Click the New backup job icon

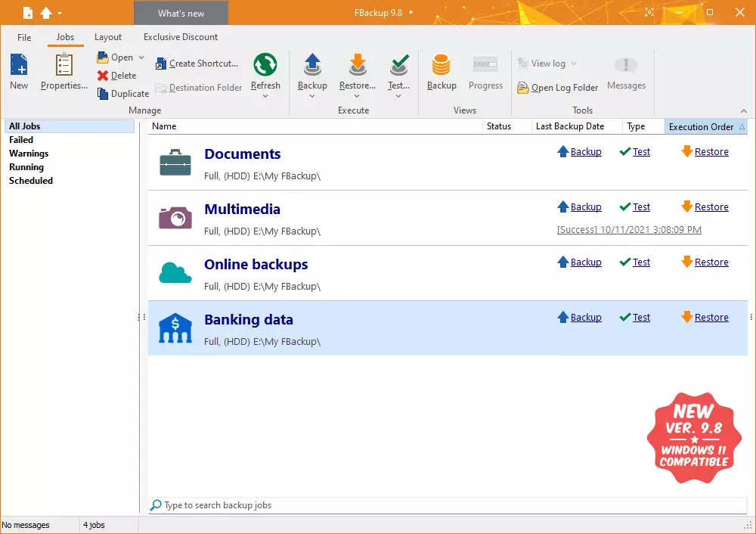click(19, 64)
